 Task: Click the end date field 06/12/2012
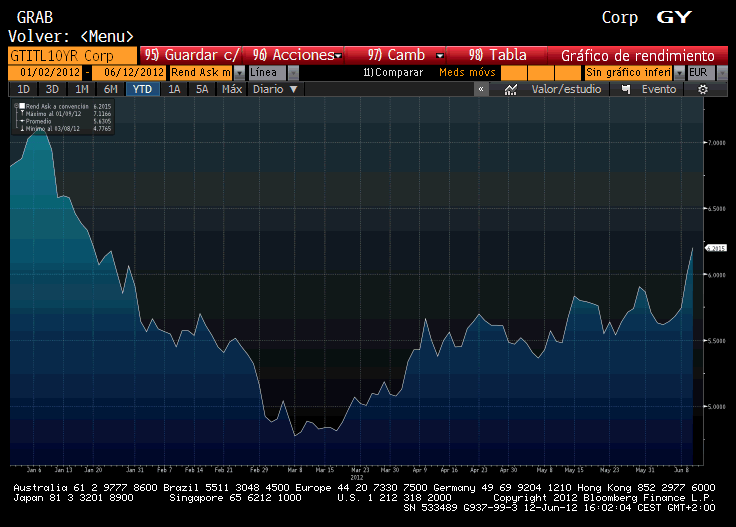129,73
